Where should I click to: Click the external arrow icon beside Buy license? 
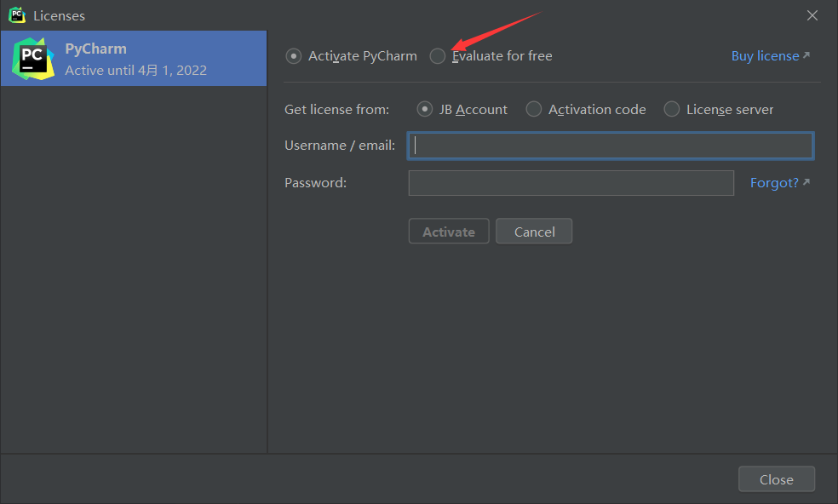pos(806,55)
